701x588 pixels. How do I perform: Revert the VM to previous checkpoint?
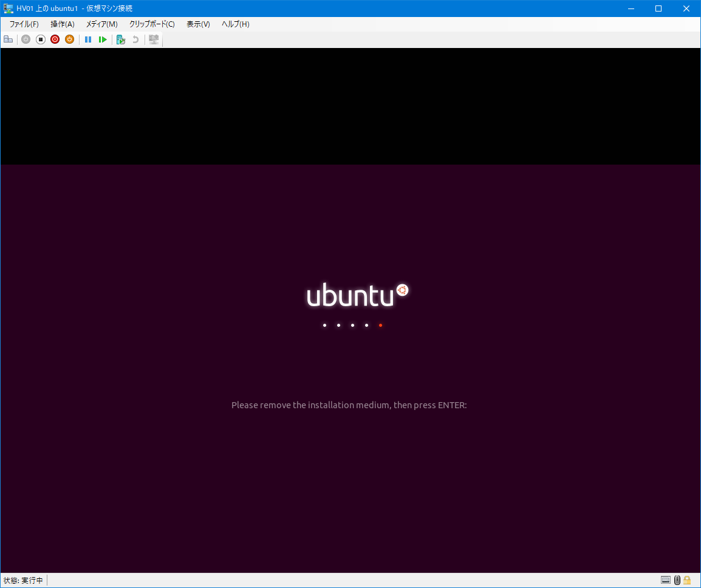tap(135, 39)
